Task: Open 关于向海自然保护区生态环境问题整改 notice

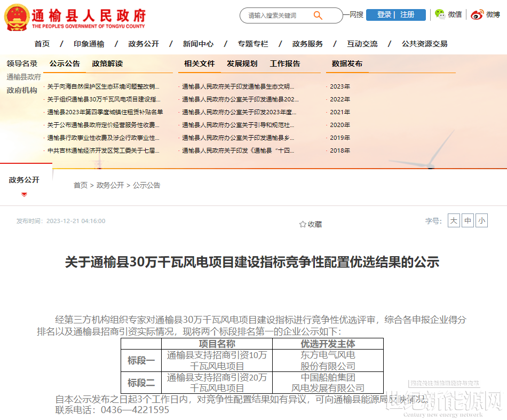Action: click(103, 86)
